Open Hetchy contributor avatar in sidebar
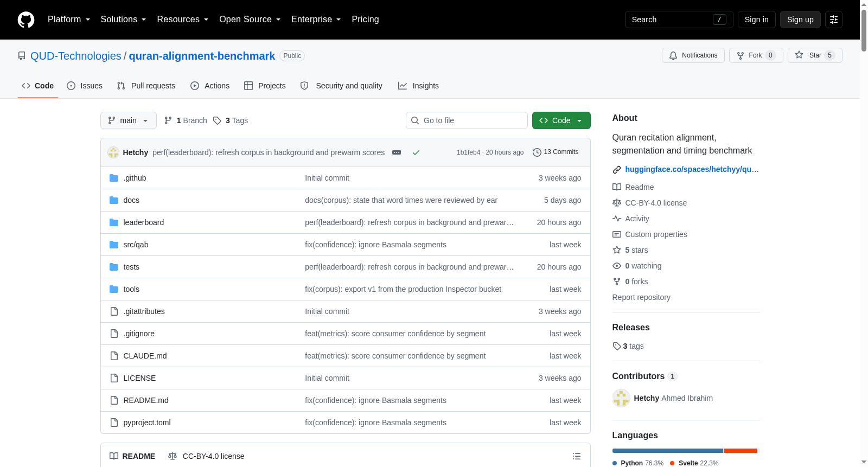Image resolution: width=868 pixels, height=467 pixels. pyautogui.click(x=621, y=398)
